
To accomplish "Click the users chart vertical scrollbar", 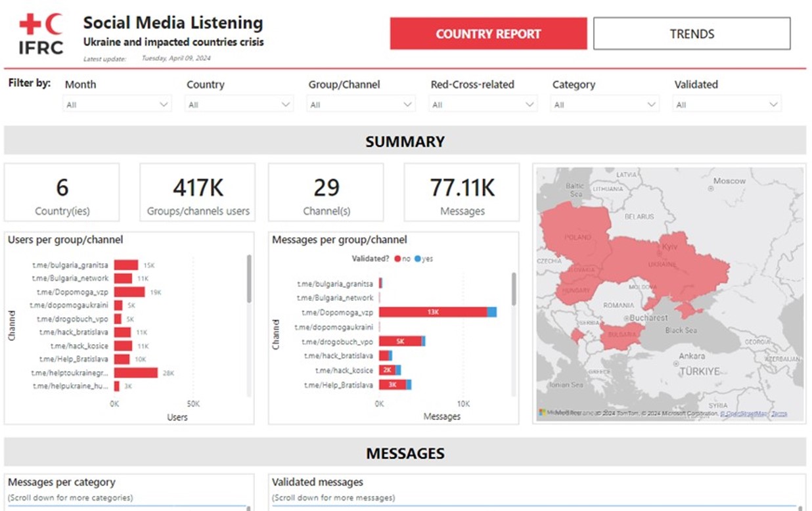I will [249, 279].
